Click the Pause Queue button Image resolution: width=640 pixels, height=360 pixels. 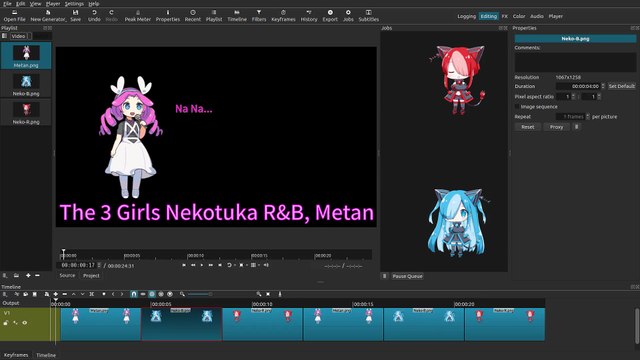tap(407, 276)
